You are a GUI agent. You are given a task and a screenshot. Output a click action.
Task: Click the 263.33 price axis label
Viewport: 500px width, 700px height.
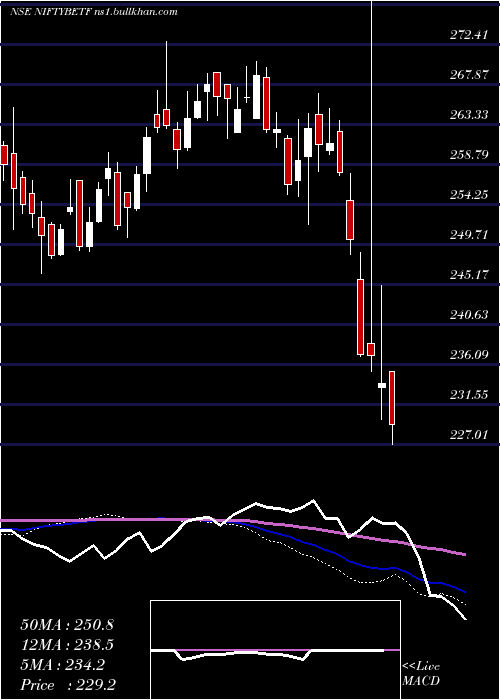468,115
